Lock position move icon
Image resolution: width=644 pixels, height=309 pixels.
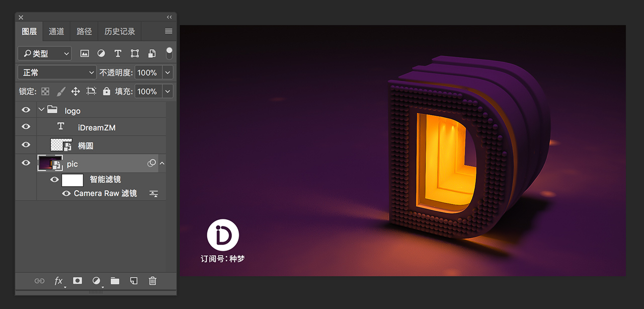tap(75, 91)
